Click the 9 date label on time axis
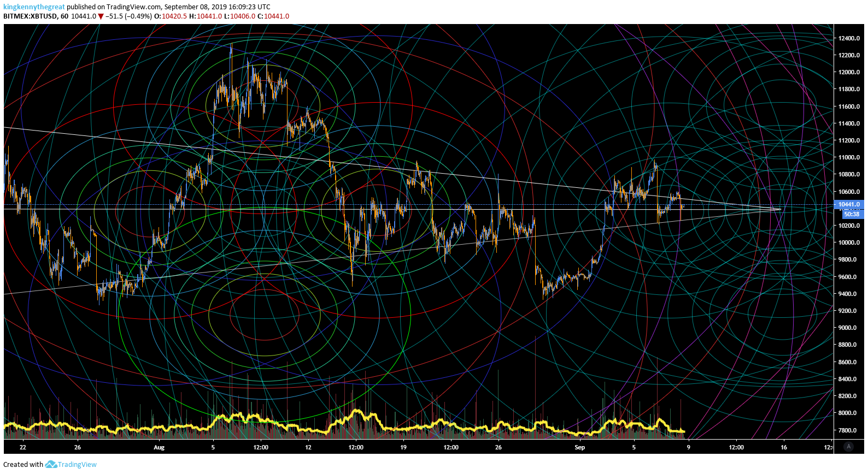 689,447
